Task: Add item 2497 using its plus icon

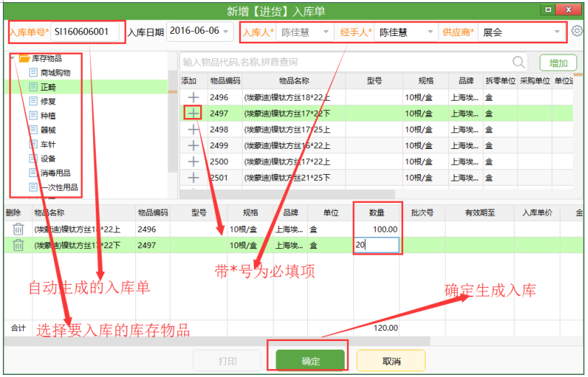Action: coord(193,113)
